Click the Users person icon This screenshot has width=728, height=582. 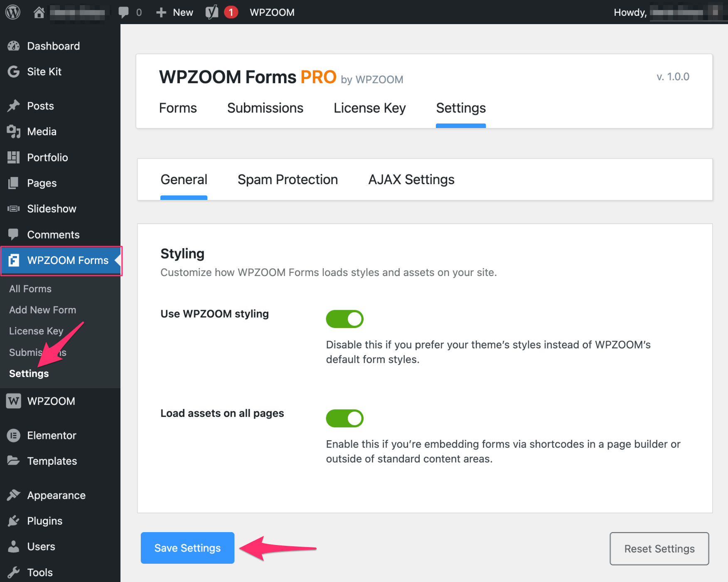click(14, 547)
